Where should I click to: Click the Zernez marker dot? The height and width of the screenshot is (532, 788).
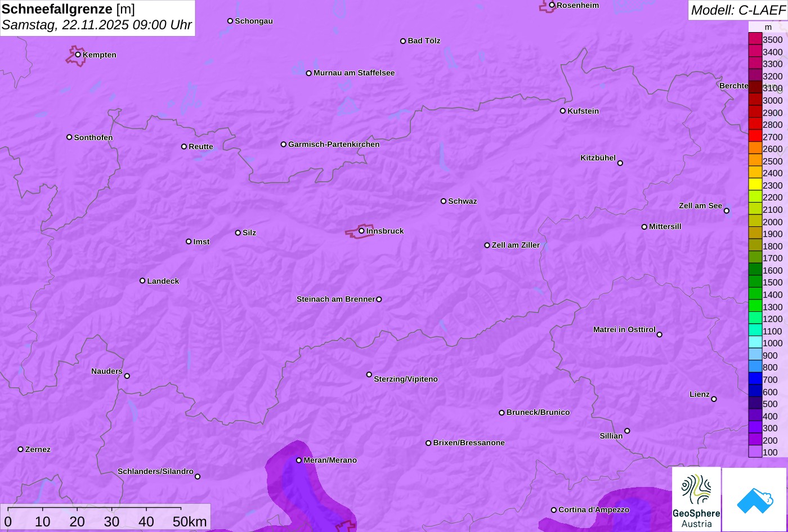[x=21, y=449]
